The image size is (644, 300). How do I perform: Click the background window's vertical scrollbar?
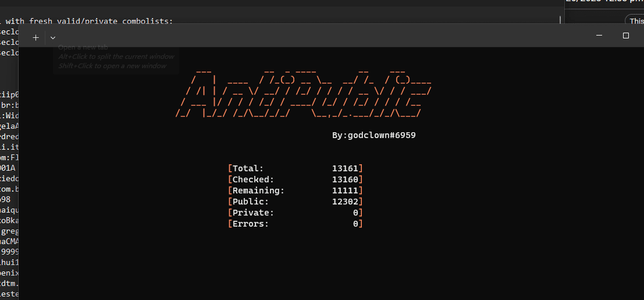click(x=560, y=20)
